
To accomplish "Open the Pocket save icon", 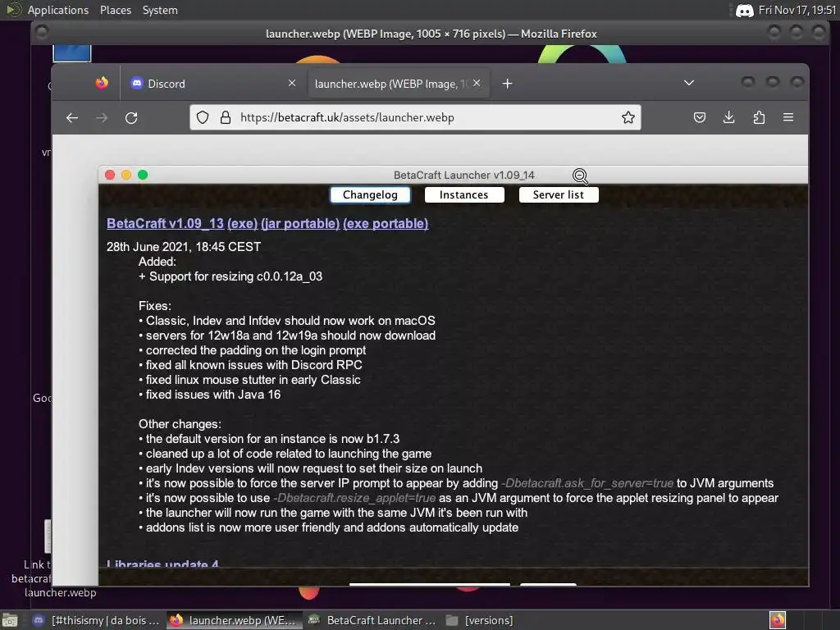I will point(699,117).
